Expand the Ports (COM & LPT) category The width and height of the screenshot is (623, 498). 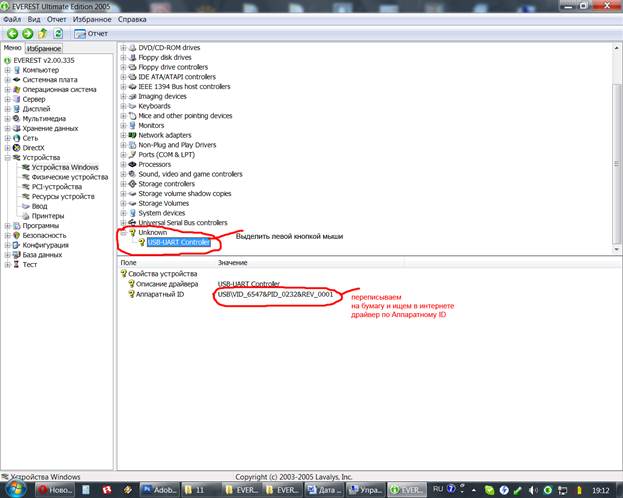(x=123, y=155)
